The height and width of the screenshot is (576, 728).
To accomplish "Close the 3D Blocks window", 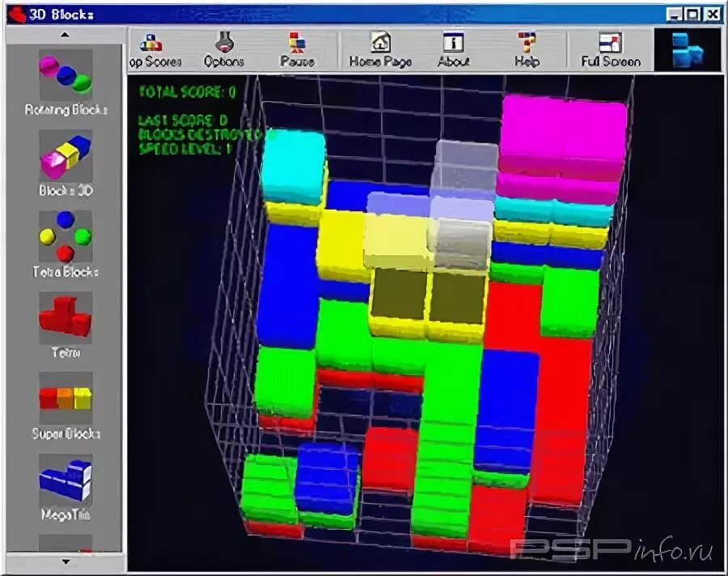I will [712, 15].
